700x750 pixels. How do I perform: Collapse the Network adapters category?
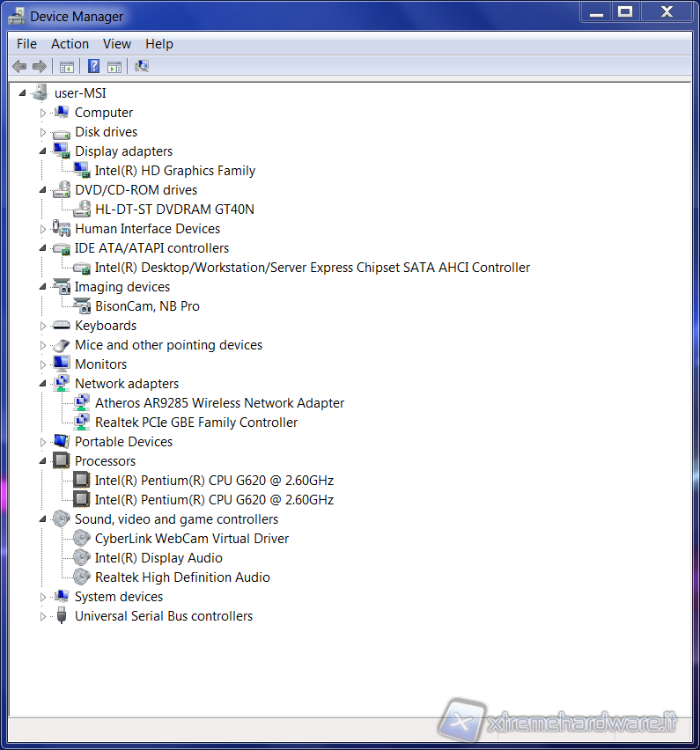[42, 384]
